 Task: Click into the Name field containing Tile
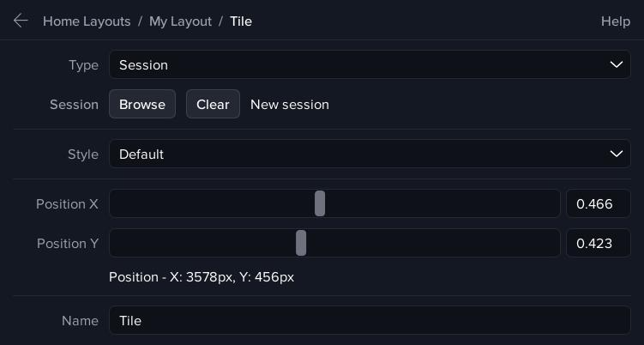[x=369, y=321]
